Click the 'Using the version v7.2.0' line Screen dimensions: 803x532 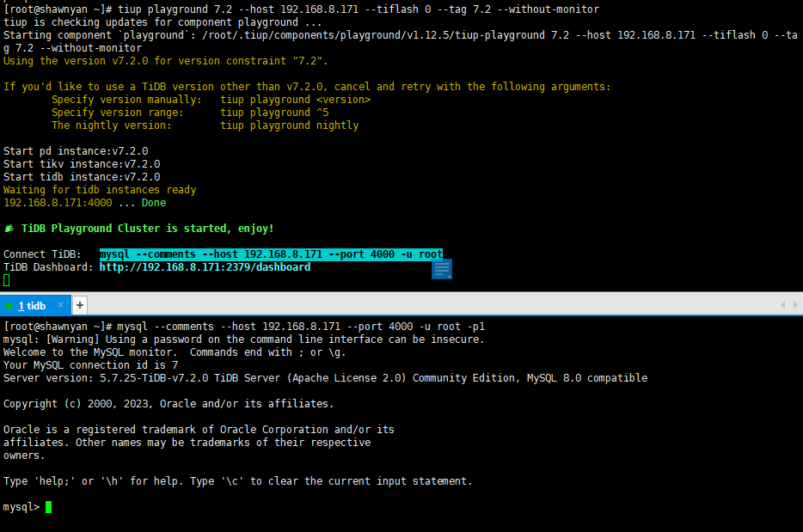pyautogui.click(x=165, y=61)
